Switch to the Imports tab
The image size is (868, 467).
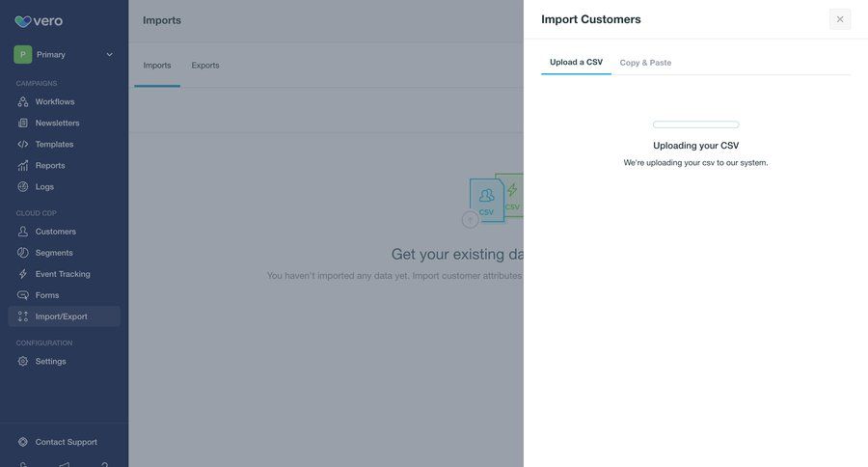[157, 66]
